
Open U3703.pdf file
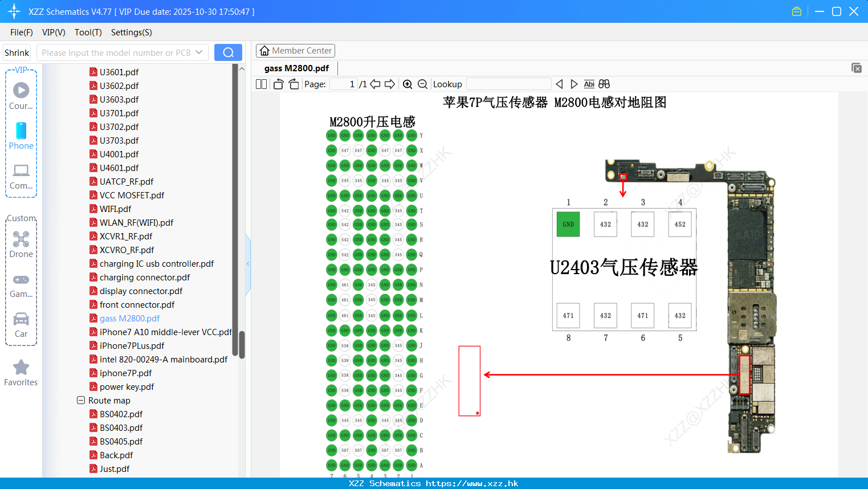click(x=119, y=140)
